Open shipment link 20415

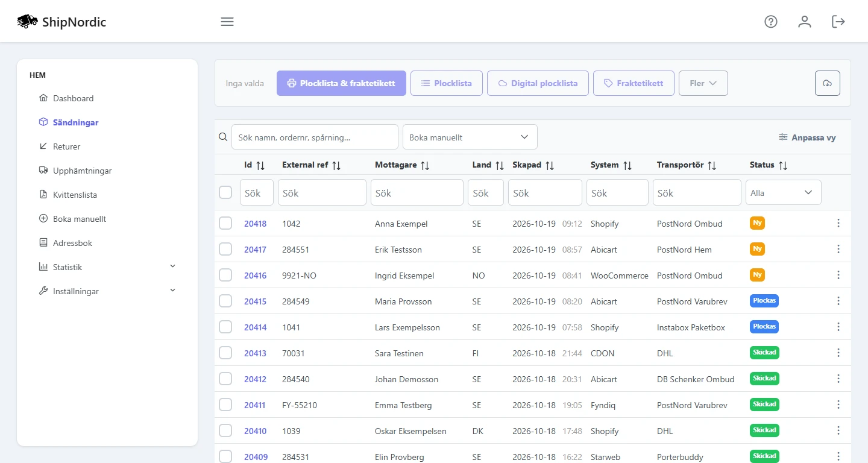[x=255, y=301]
